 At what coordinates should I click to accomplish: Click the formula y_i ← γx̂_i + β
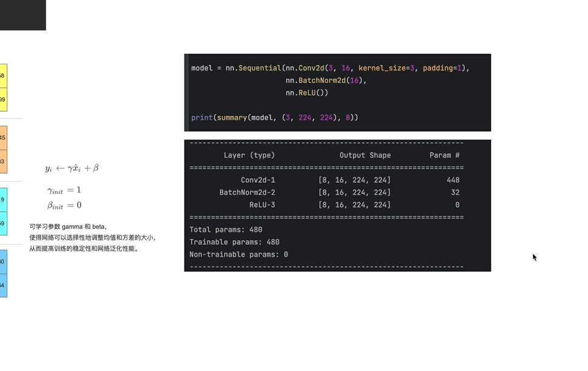click(72, 168)
